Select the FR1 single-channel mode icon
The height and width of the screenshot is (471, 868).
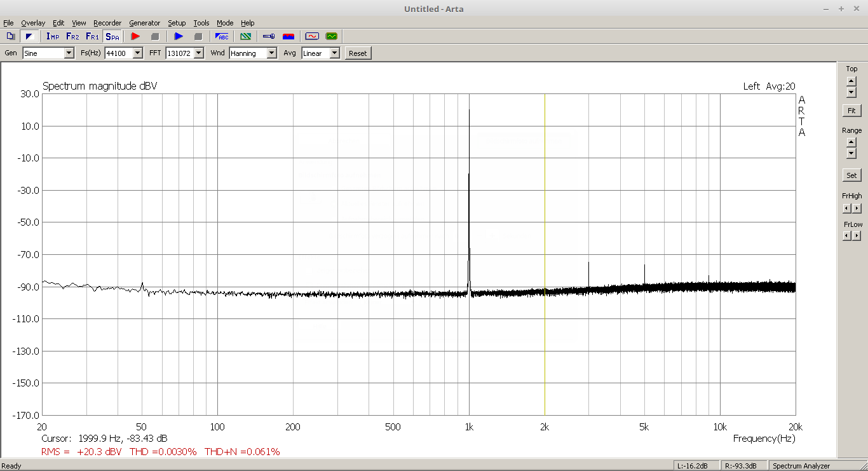click(92, 36)
